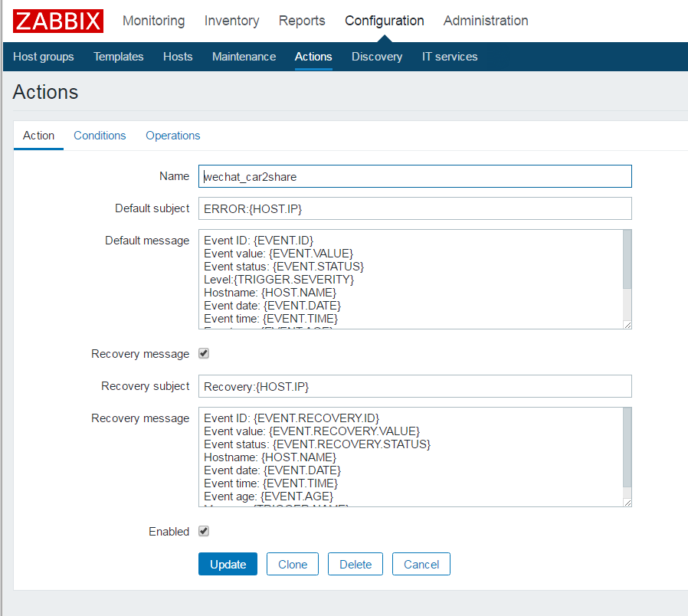Image resolution: width=688 pixels, height=616 pixels.
Task: Go to Maintenance submenu
Action: tap(244, 57)
